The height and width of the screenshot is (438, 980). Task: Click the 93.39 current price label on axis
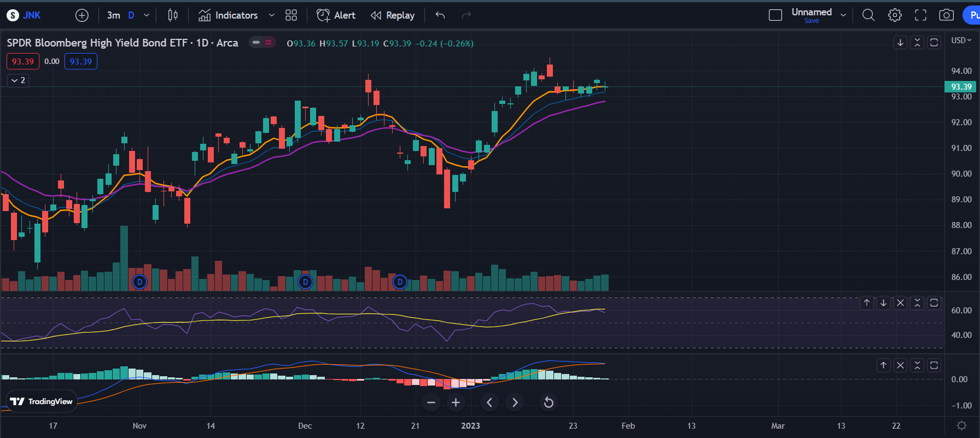click(x=961, y=86)
